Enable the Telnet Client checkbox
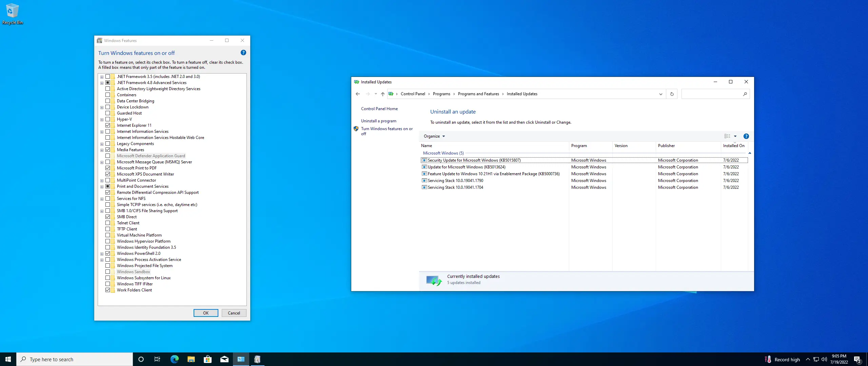Image resolution: width=868 pixels, height=366 pixels. pyautogui.click(x=107, y=223)
